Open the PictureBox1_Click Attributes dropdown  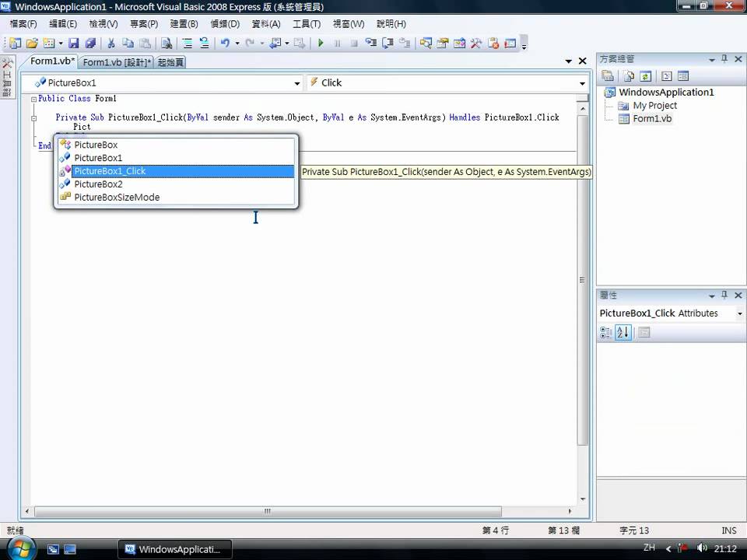point(739,313)
